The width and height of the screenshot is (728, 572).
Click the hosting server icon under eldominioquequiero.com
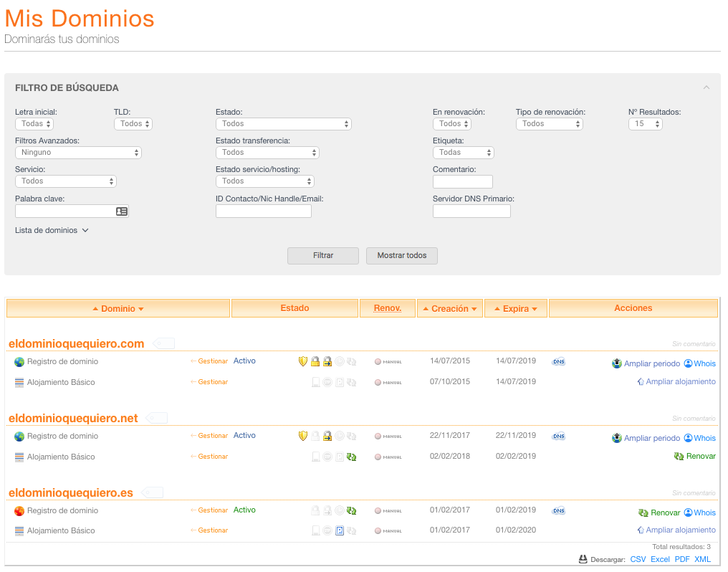click(x=19, y=383)
